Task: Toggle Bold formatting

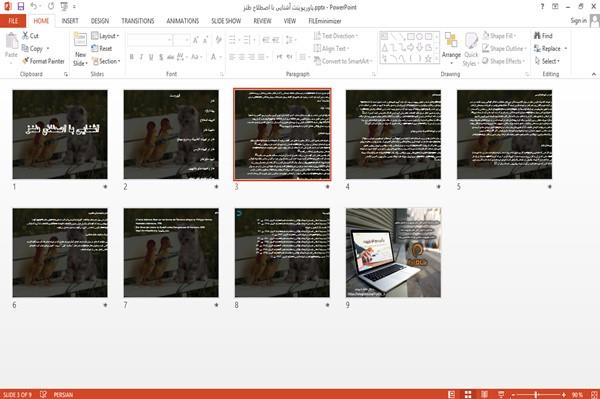Action: point(132,57)
